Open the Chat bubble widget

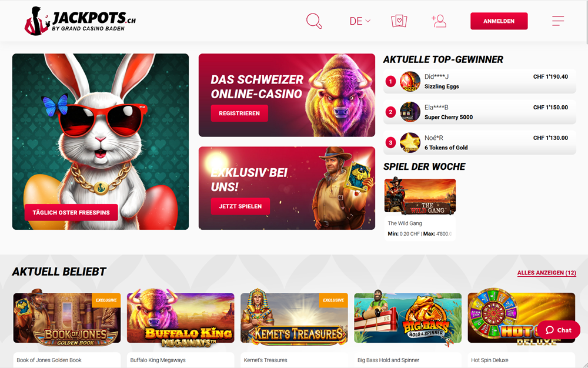coord(559,330)
